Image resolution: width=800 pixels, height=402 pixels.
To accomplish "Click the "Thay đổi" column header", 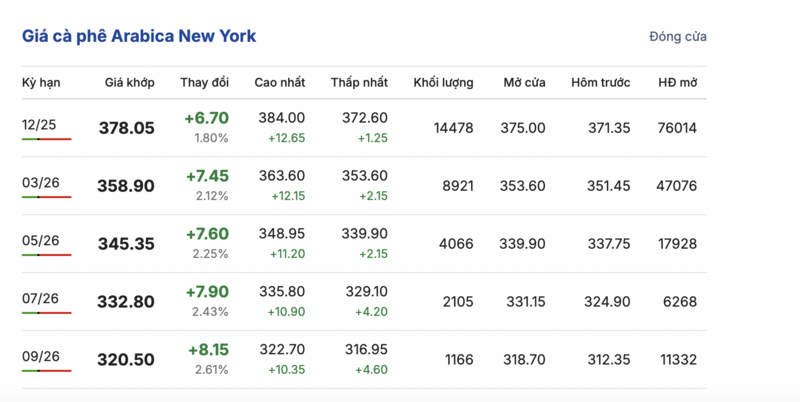I will 205,82.
